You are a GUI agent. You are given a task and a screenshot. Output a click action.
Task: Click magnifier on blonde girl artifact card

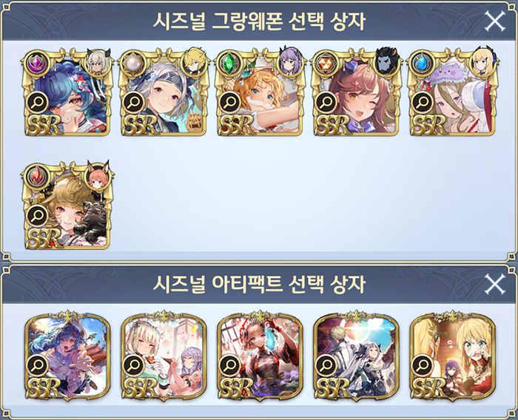(x=423, y=365)
